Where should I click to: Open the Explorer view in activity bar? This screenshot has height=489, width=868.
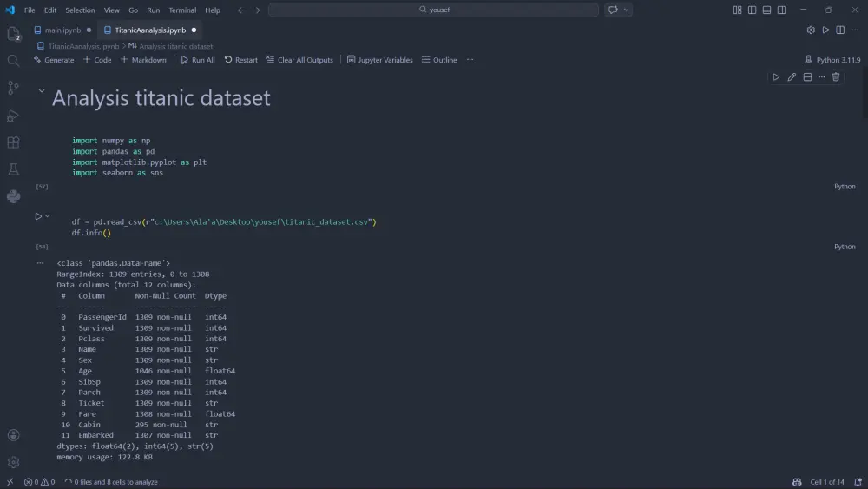(x=13, y=34)
